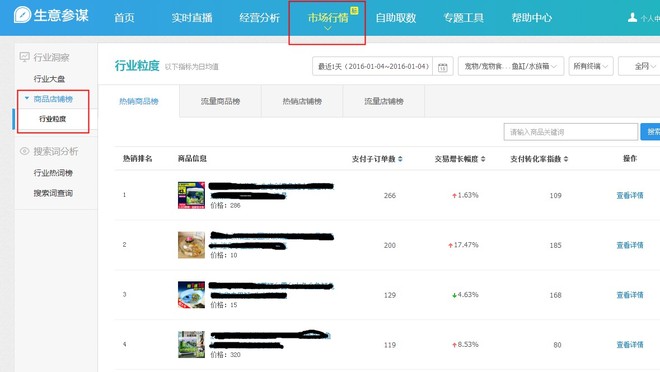Open the category dropdown 宠物/宠物食…鱼缸/水族箱
Image resolution: width=660 pixels, height=372 pixels.
point(511,66)
